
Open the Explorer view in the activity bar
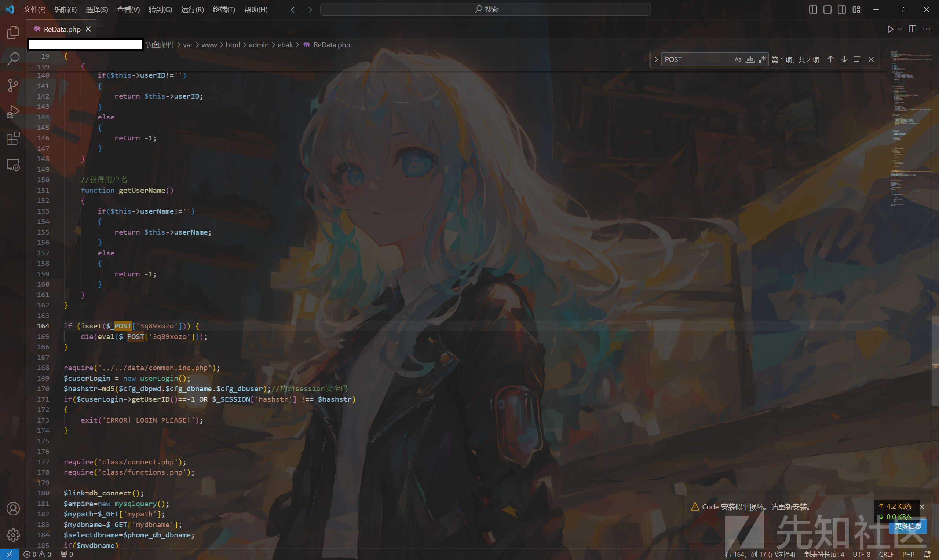tap(13, 33)
